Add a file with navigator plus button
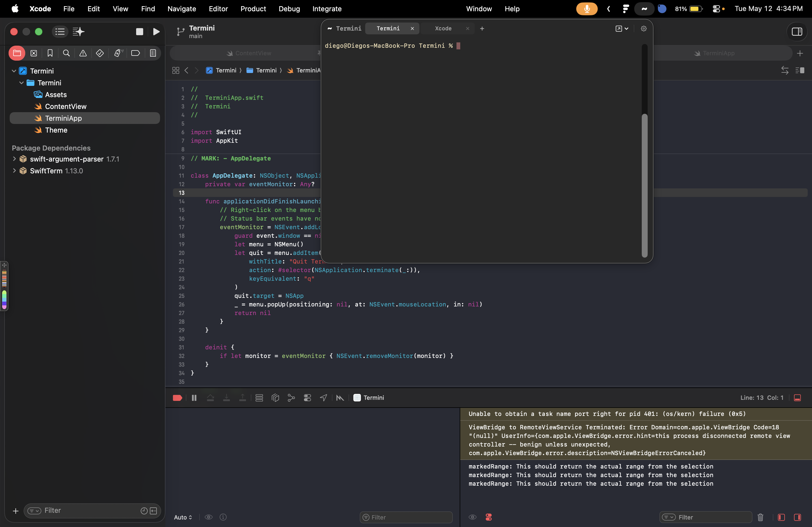This screenshot has height=527, width=812. (15, 511)
